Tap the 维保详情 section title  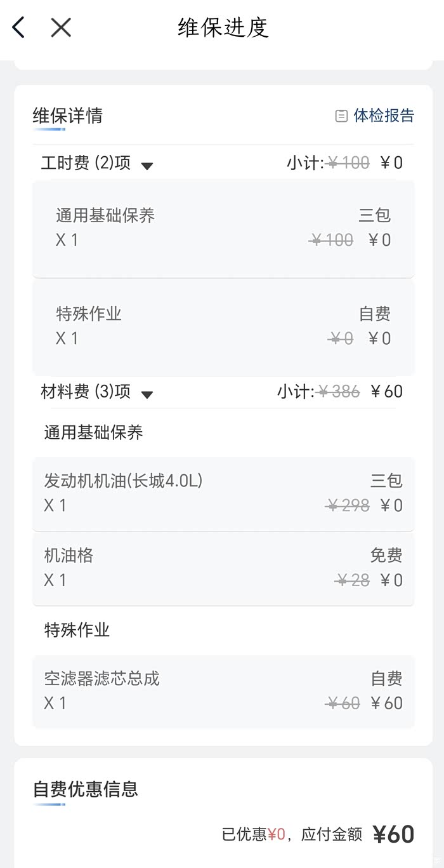67,116
